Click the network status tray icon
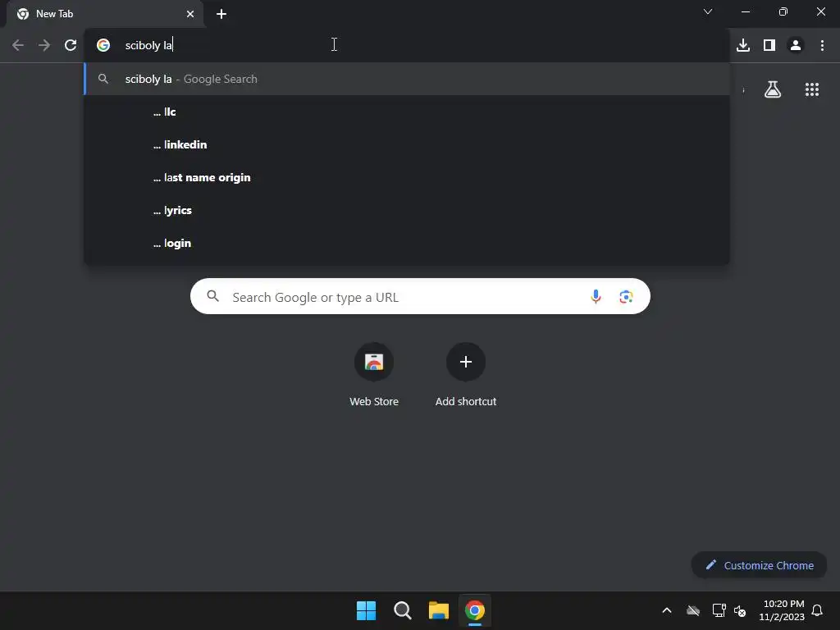 pos(719,610)
